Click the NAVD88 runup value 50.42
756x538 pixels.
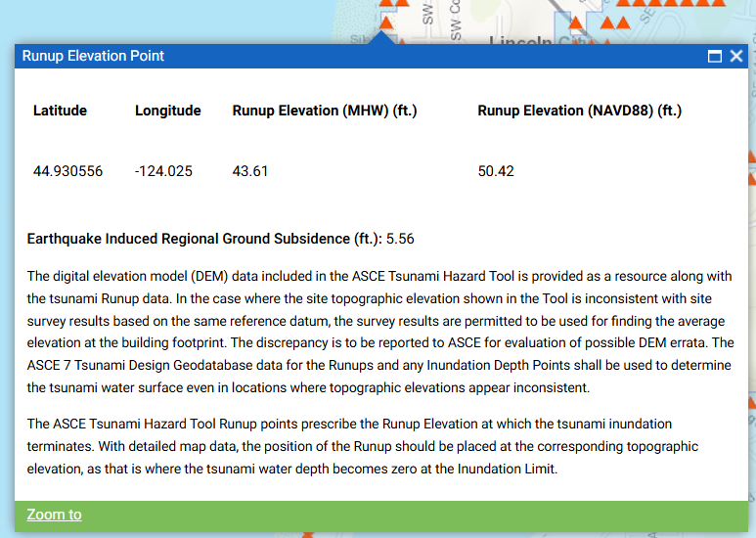click(496, 171)
